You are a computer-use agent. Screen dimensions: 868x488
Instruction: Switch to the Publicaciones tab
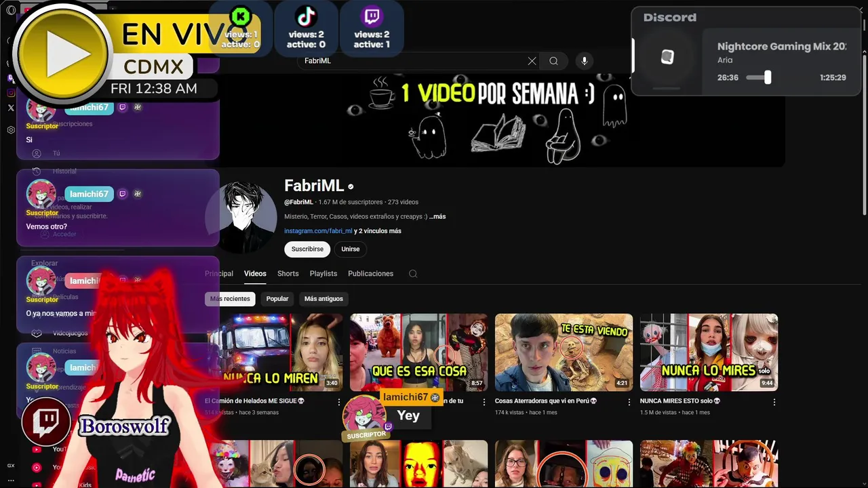pos(370,274)
